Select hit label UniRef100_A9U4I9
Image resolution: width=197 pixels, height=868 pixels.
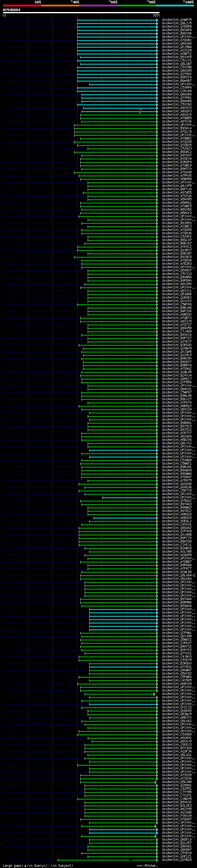(x=177, y=115)
